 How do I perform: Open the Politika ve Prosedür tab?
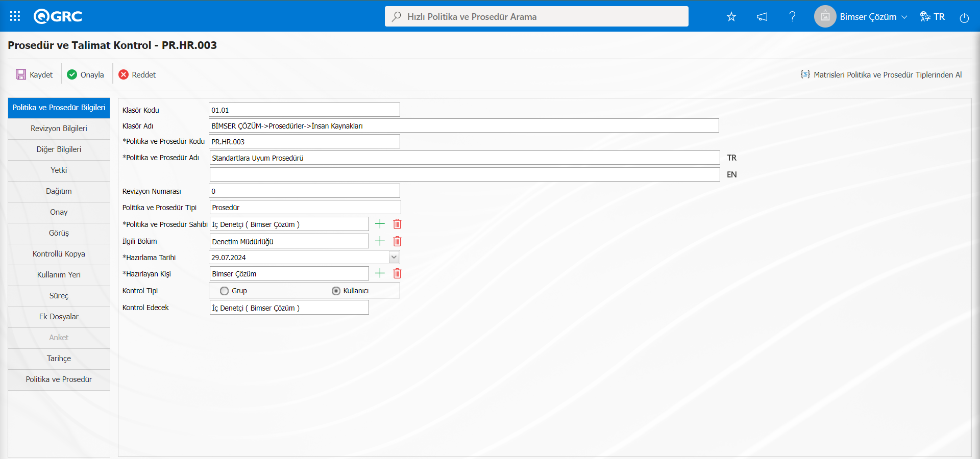coord(59,379)
